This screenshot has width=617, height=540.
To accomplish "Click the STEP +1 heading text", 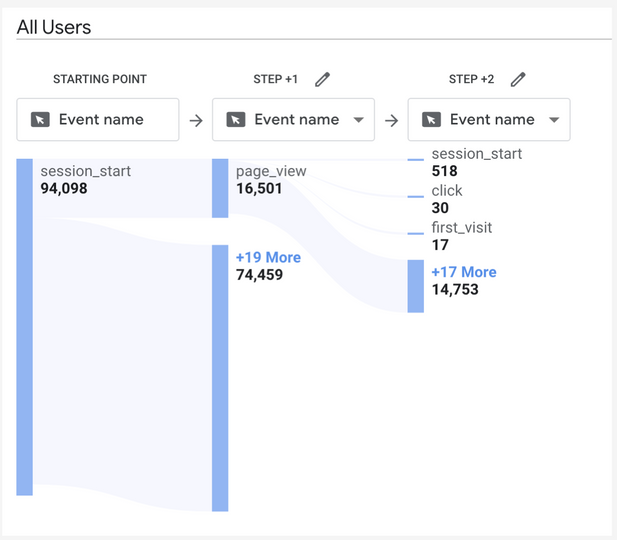I will [x=275, y=79].
